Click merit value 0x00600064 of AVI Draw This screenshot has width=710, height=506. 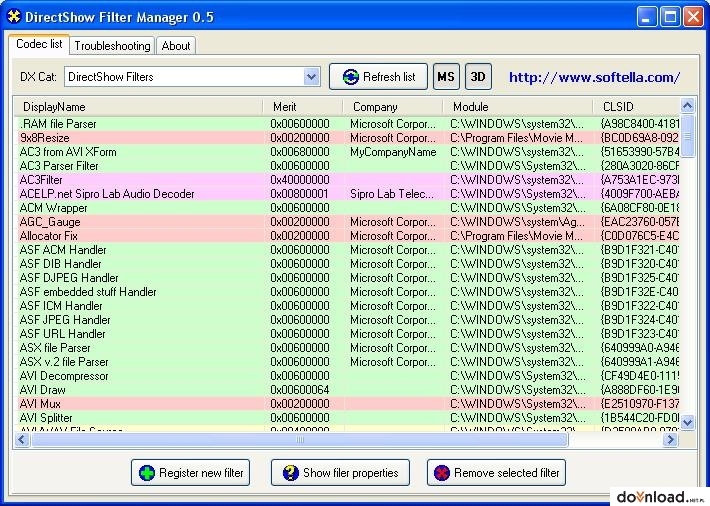click(x=300, y=390)
